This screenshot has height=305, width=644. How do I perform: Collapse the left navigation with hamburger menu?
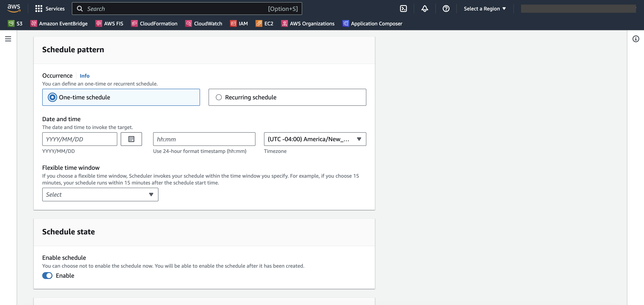point(8,39)
